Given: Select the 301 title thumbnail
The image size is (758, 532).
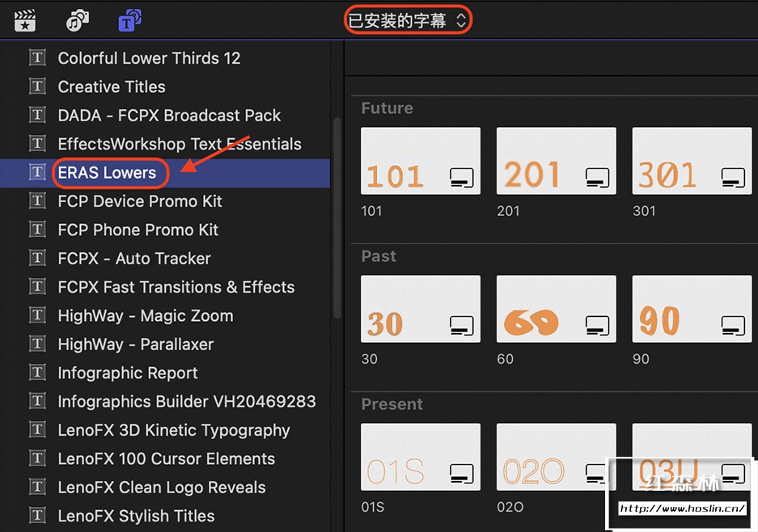Looking at the screenshot, I should pos(692,161).
